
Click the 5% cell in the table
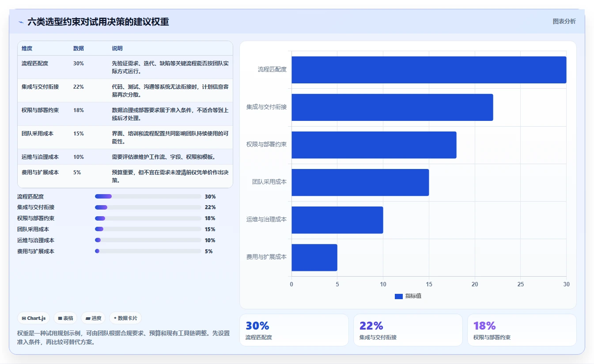click(77, 173)
